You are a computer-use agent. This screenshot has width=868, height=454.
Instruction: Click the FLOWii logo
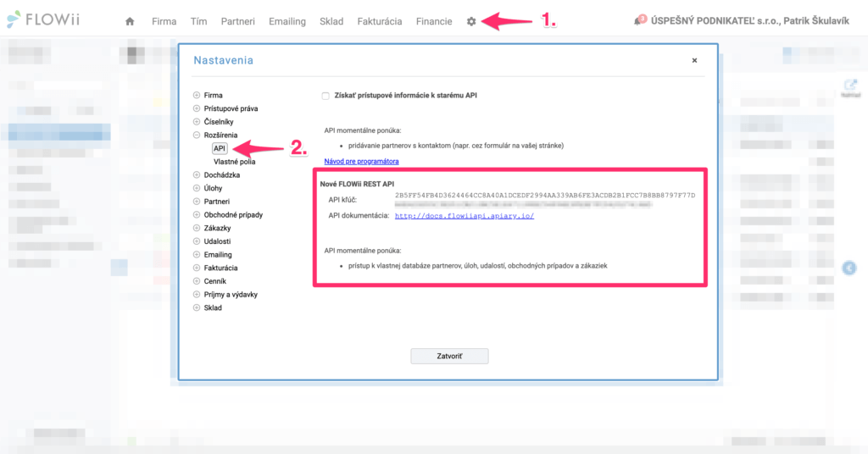[43, 20]
